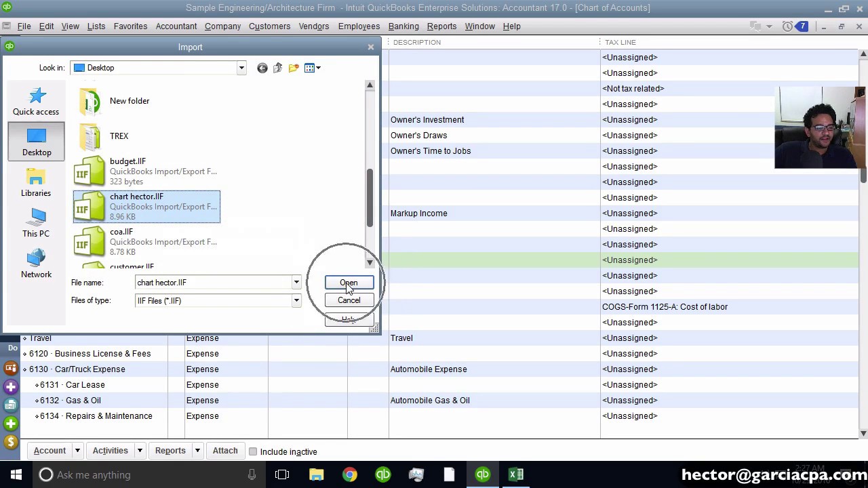Go back using the dialog's back arrow icon
The height and width of the screenshot is (488, 868).
pos(262,68)
